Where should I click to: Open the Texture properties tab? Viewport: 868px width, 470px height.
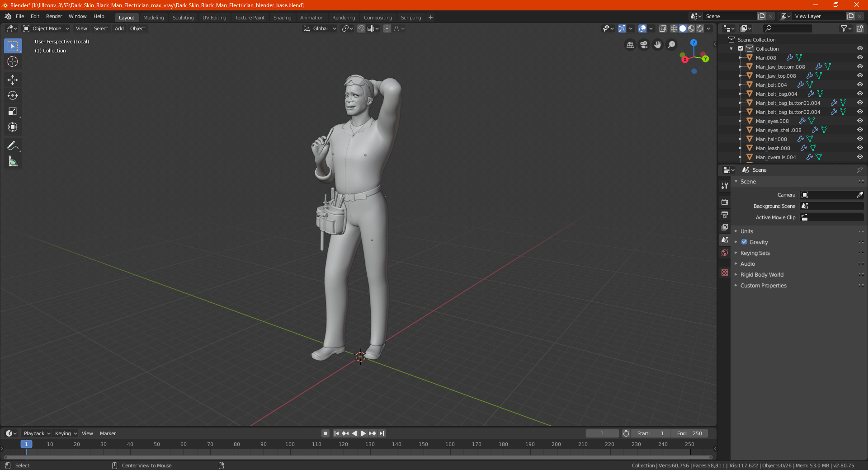click(725, 273)
